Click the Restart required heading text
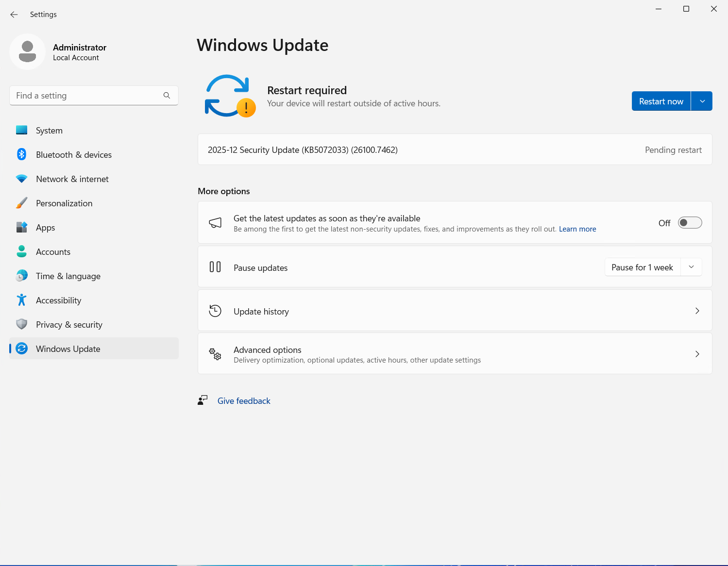The image size is (728, 566). pos(307,90)
